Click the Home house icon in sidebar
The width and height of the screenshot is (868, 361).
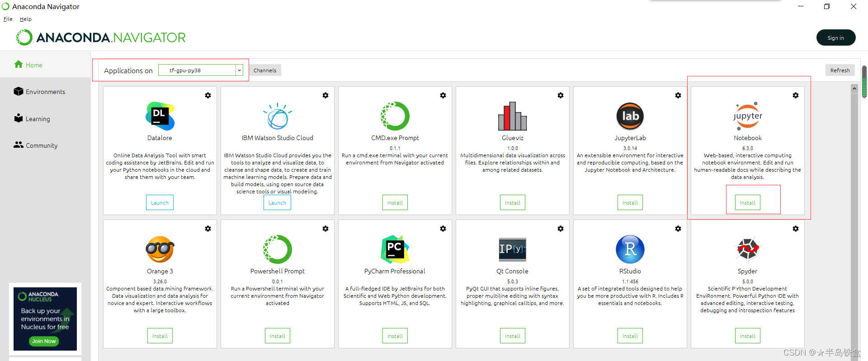(19, 64)
